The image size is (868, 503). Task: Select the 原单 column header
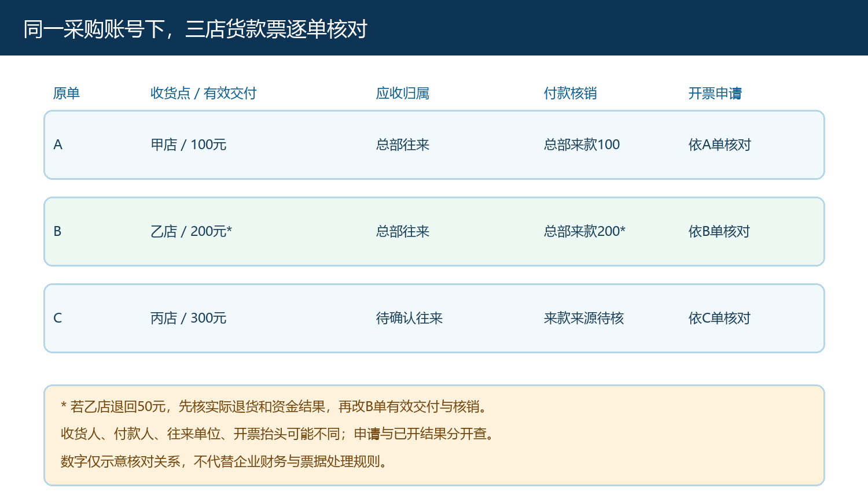pos(67,93)
